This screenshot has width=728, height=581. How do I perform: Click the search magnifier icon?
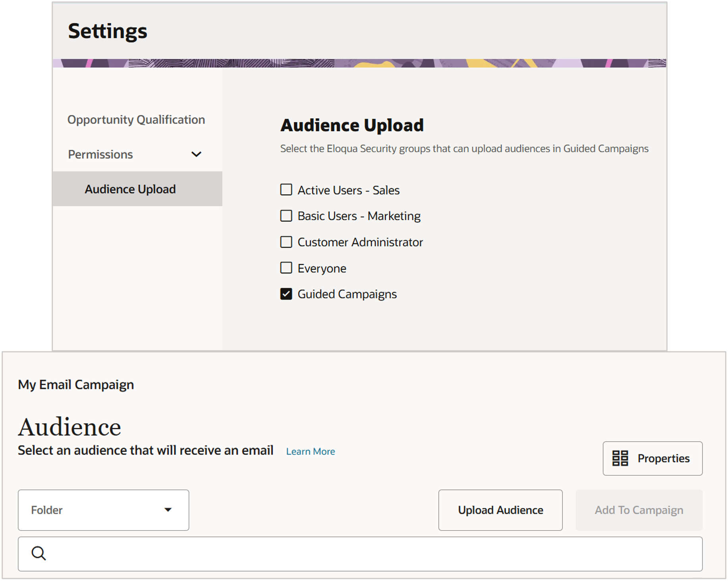coord(39,553)
